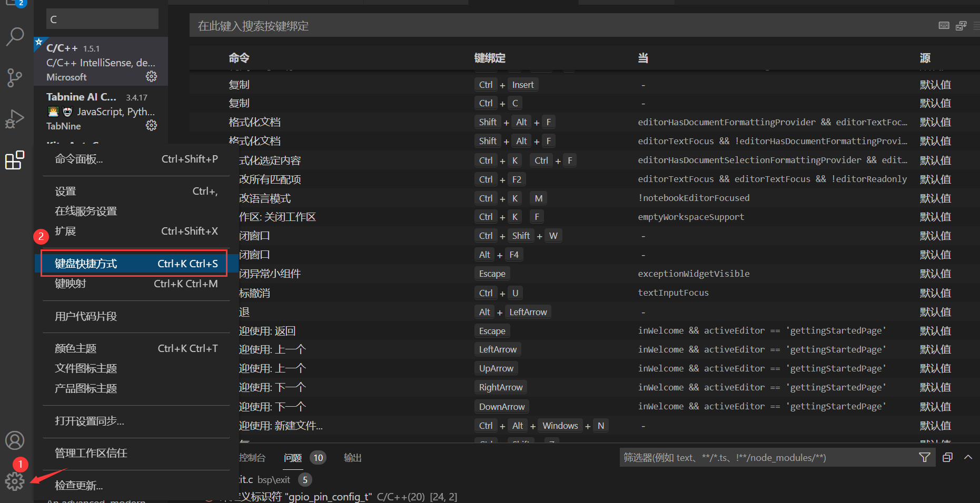Click the UpArrow keybinding cell

(496, 368)
